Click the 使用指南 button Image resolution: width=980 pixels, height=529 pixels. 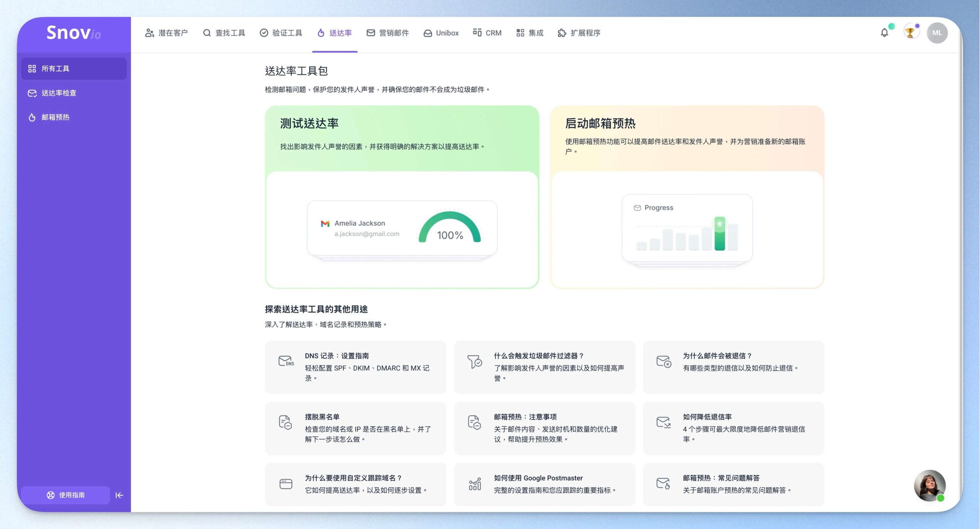(65, 495)
